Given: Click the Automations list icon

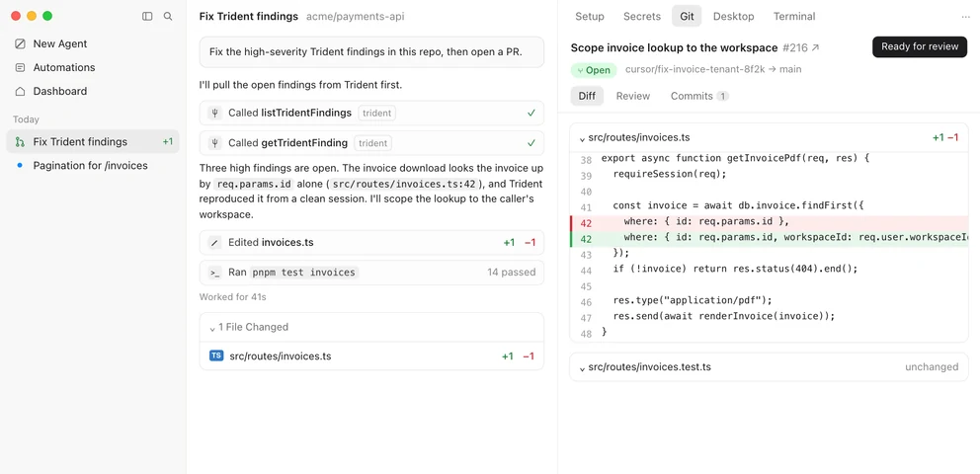Looking at the screenshot, I should 20,67.
